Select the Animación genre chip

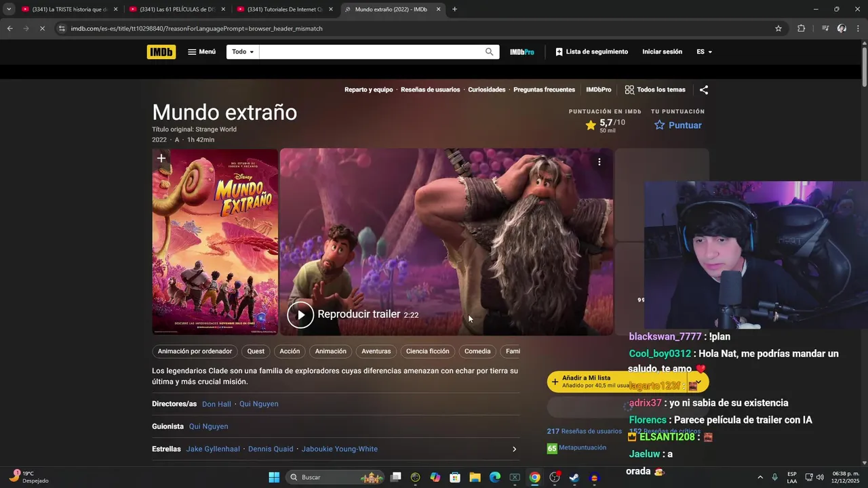pos(331,351)
